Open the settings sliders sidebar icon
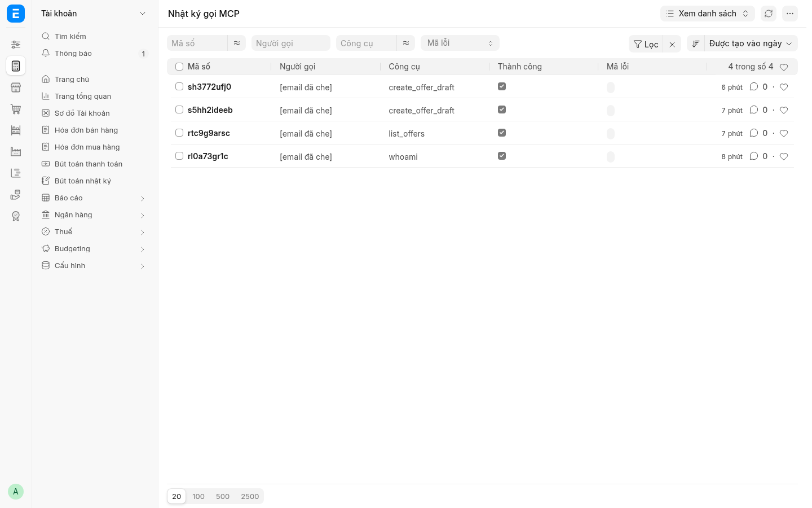812x508 pixels. (x=16, y=45)
